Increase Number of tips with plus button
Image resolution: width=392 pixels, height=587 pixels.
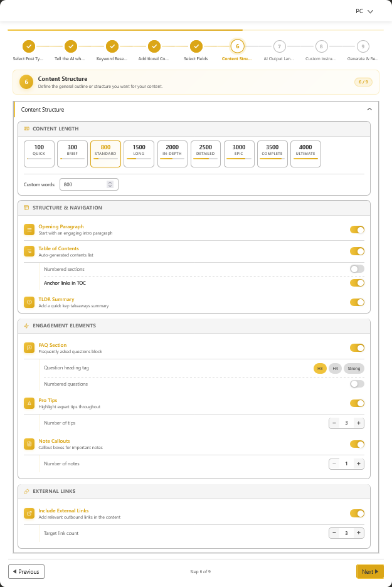[358, 423]
